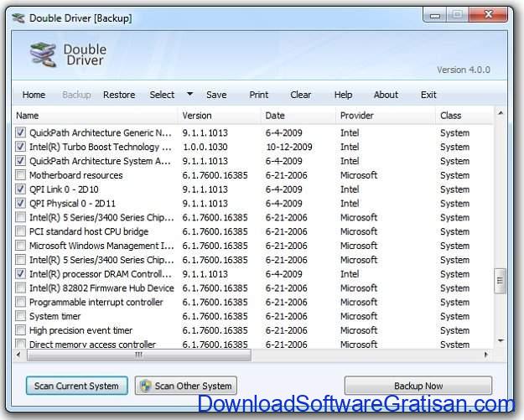Click the Double Driver title bar app icon
The image size is (524, 420).
point(18,18)
